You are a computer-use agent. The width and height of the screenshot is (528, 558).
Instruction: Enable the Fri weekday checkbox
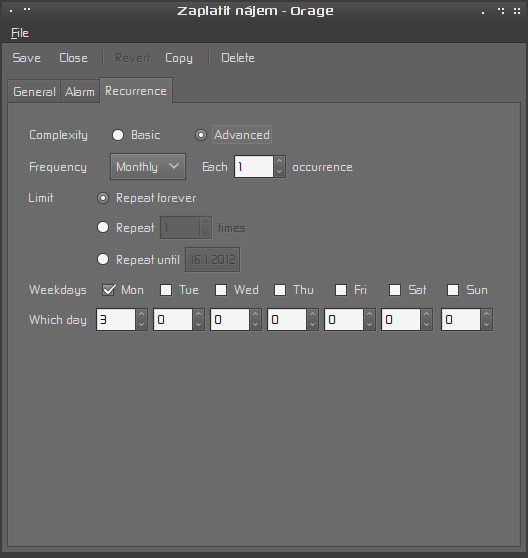(x=341, y=290)
